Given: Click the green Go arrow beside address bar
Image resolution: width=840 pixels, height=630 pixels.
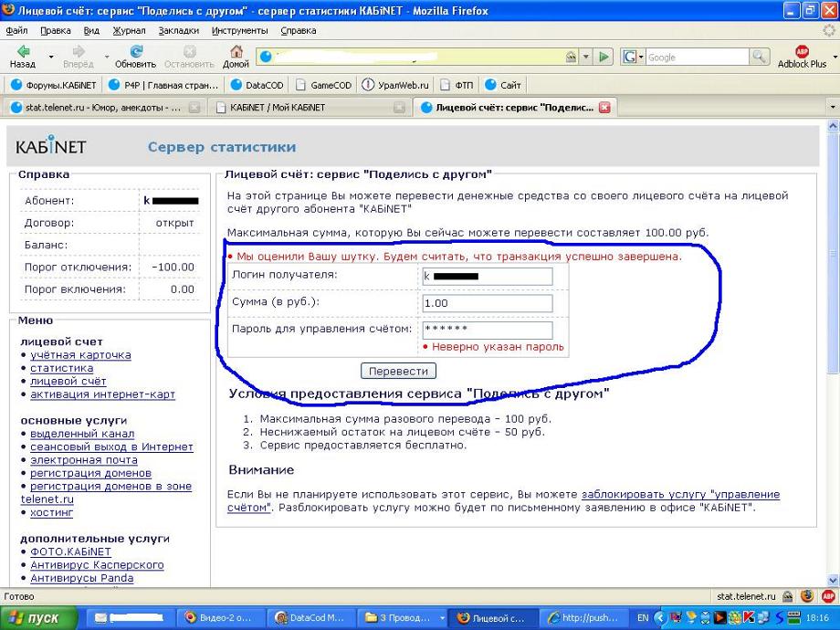Looking at the screenshot, I should coord(604,57).
